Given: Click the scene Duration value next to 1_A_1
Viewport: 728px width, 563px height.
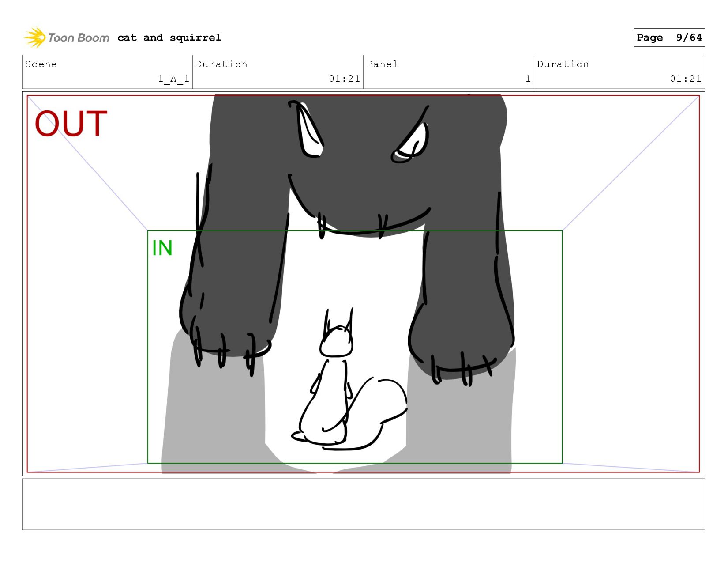Looking at the screenshot, I should [344, 79].
